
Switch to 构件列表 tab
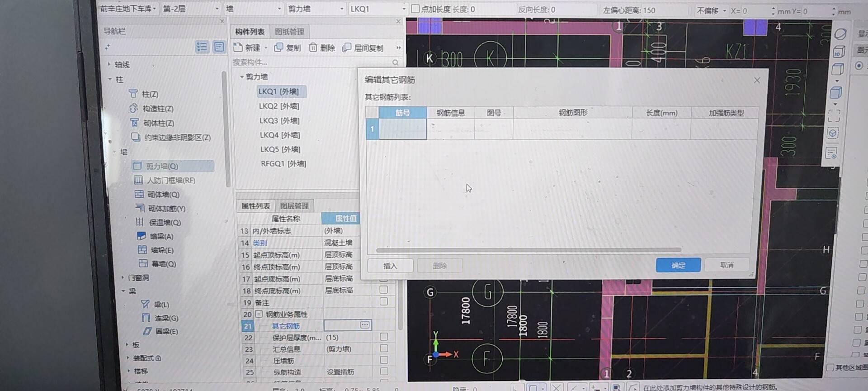(x=250, y=31)
